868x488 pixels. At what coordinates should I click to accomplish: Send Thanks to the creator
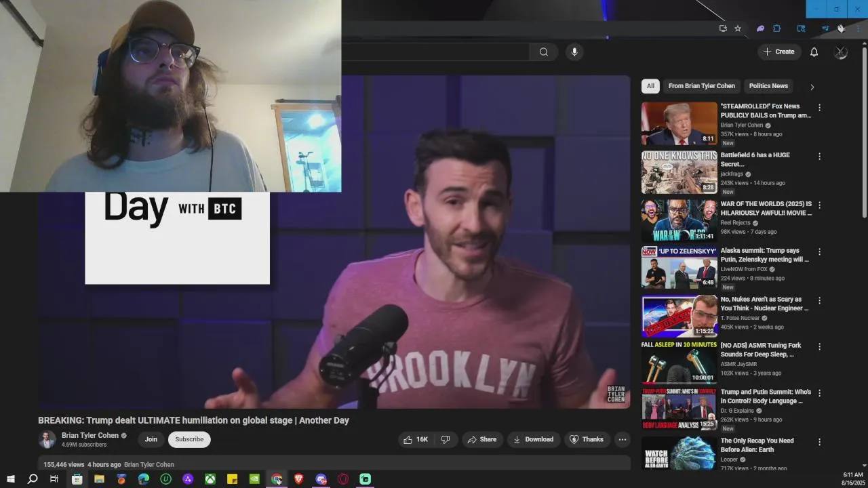587,439
